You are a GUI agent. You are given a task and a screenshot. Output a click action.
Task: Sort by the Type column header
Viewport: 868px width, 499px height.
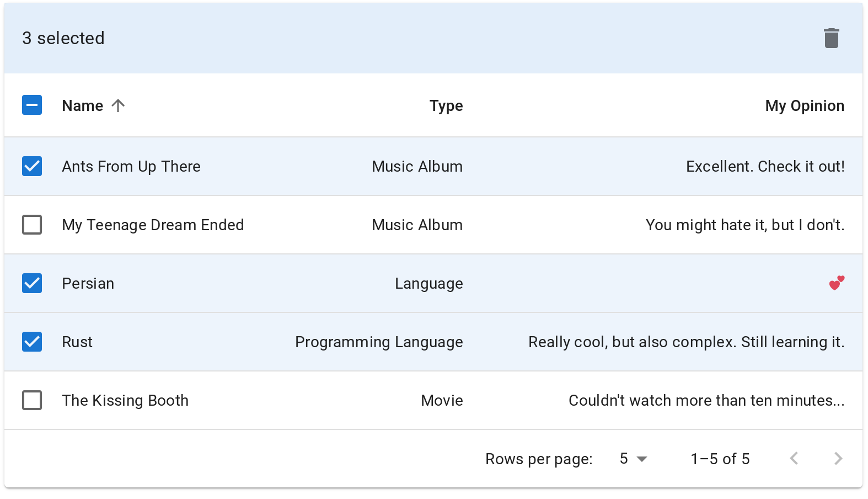pyautogui.click(x=446, y=106)
